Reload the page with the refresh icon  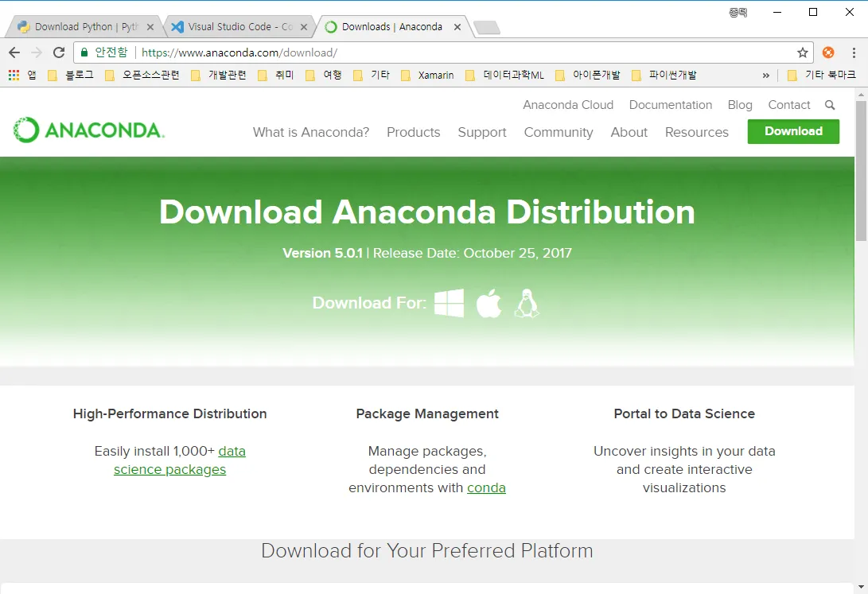pos(59,52)
